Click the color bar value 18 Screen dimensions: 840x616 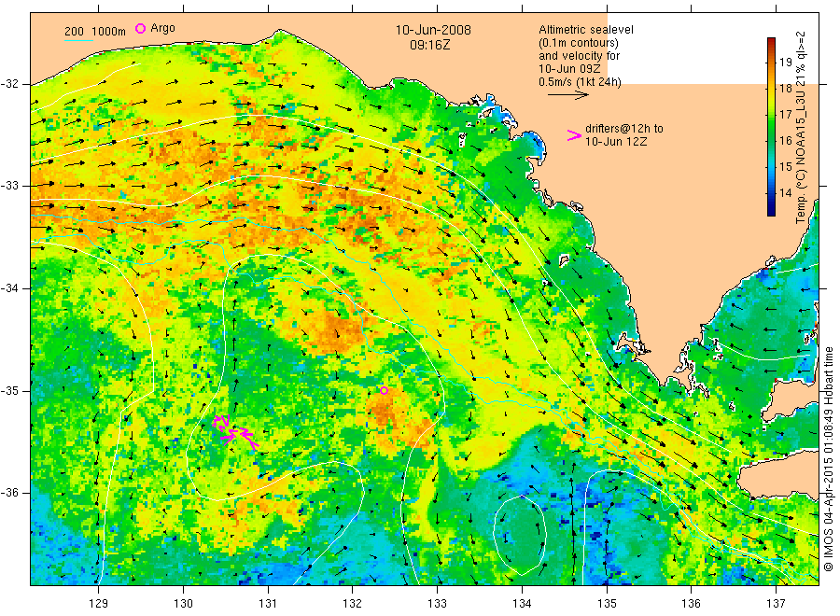click(785, 89)
